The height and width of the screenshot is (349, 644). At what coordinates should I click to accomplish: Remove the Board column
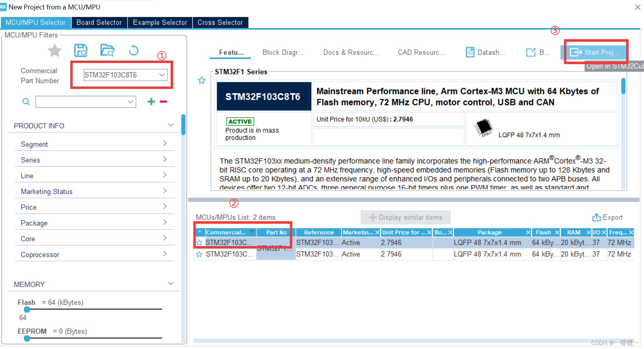[450, 232]
